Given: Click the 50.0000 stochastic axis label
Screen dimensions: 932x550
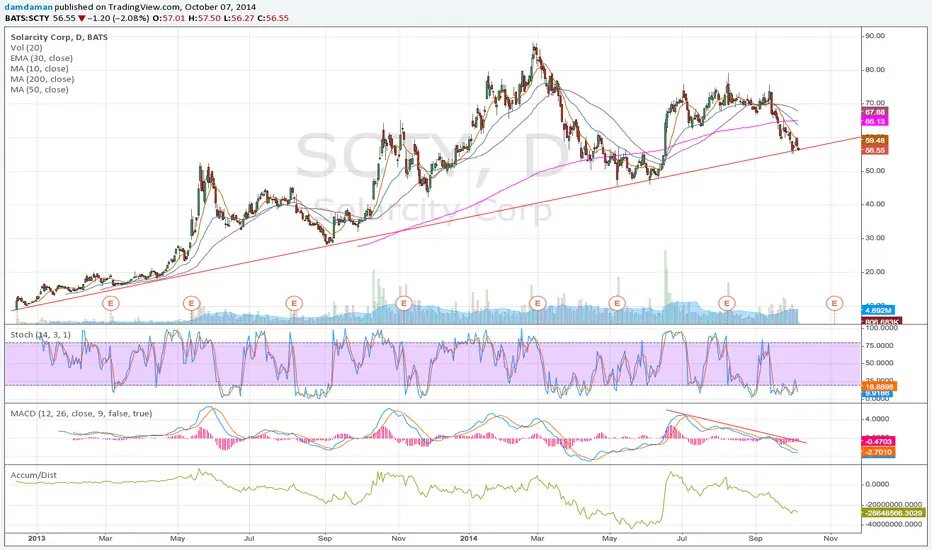Looking at the screenshot, I should point(880,363).
